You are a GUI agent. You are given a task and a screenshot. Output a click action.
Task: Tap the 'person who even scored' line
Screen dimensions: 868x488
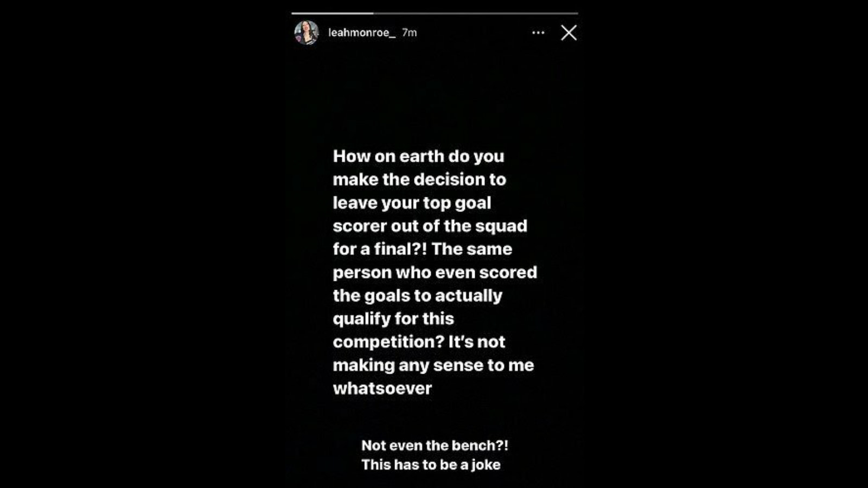coord(435,272)
